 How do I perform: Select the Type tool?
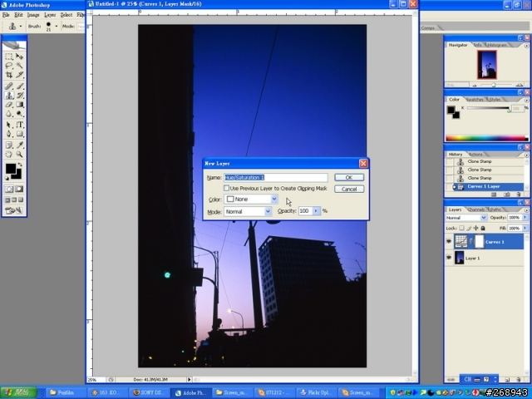pyautogui.click(x=19, y=125)
